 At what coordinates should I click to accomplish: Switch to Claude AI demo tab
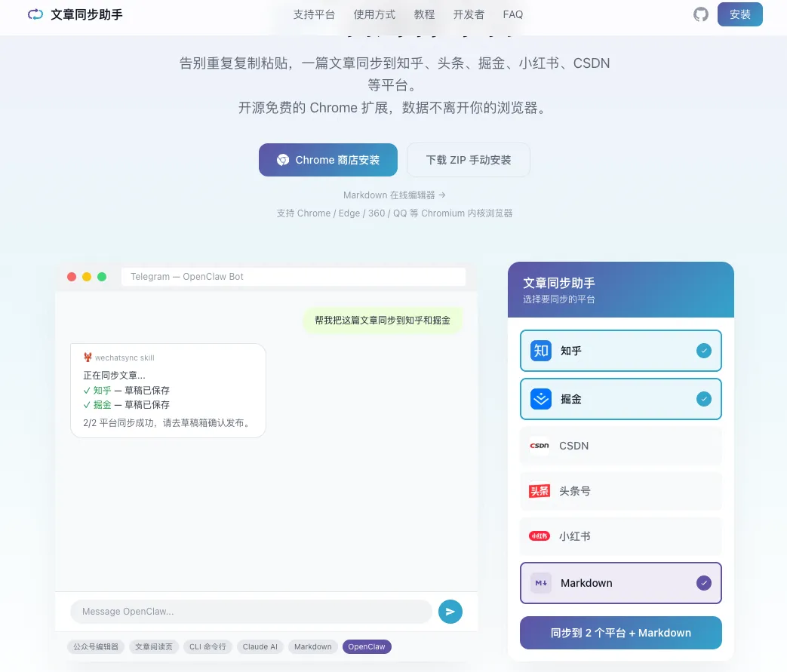(260, 646)
